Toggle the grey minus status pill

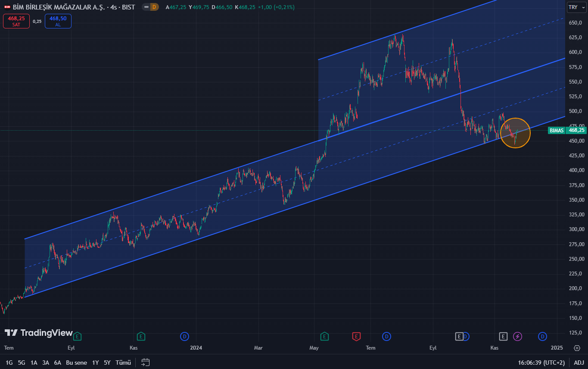coord(146,7)
